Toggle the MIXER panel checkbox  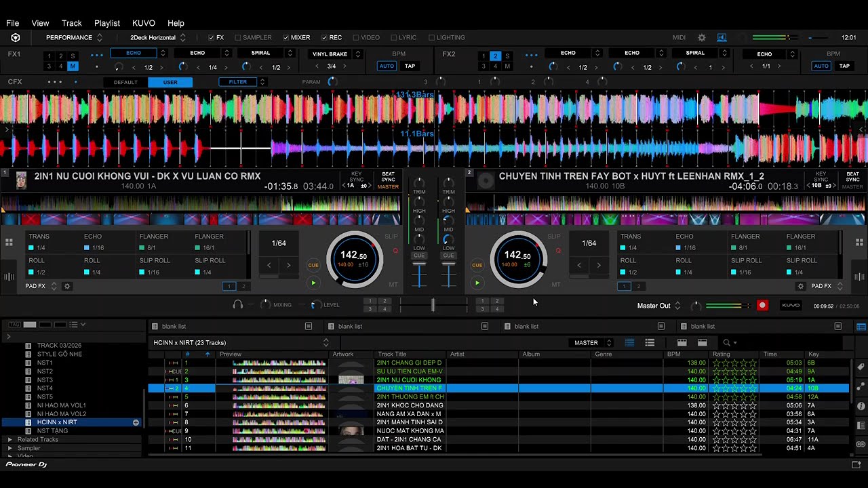(285, 37)
